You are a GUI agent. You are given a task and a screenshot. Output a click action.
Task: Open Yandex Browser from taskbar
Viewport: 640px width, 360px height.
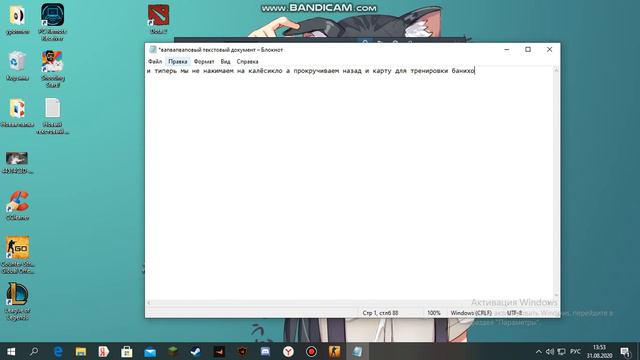click(x=288, y=351)
